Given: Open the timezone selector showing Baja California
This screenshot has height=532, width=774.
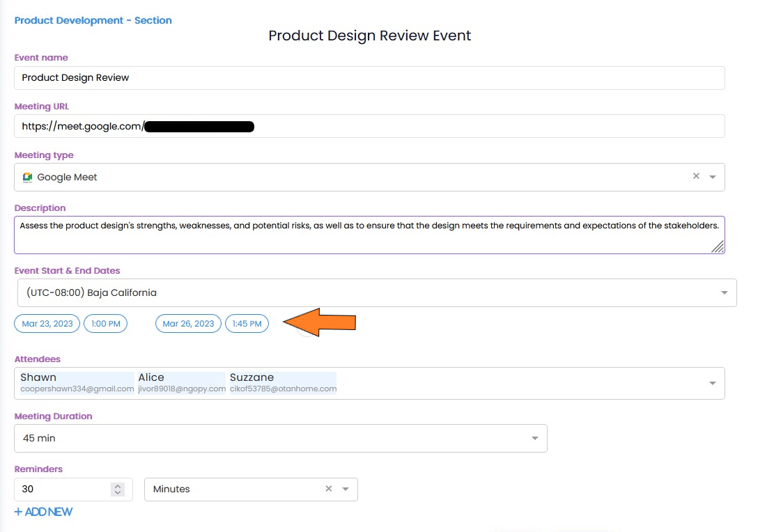Looking at the screenshot, I should (x=725, y=292).
